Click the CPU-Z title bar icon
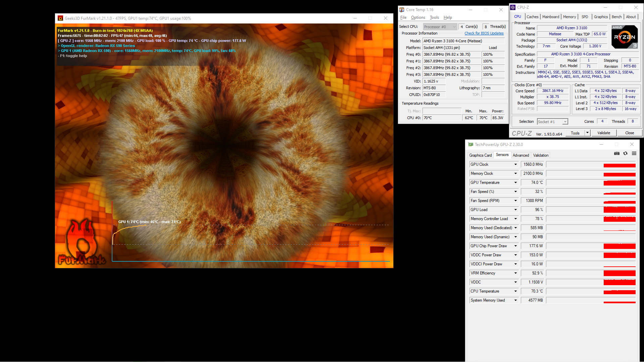Image resolution: width=644 pixels, height=362 pixels. [513, 7]
